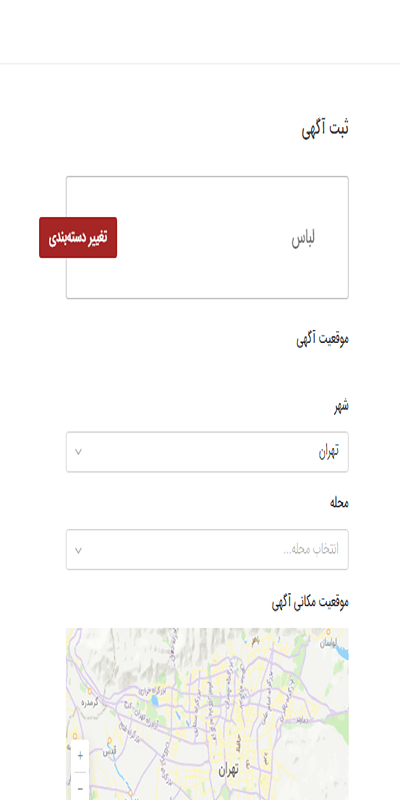Click the تغییر دسته‌بندی button
This screenshot has height=800, width=400.
tap(78, 238)
